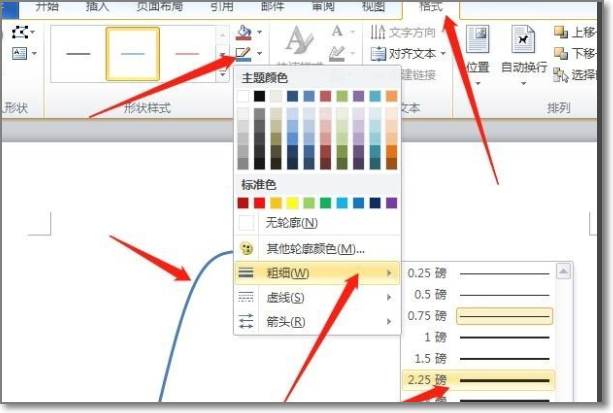Open the 虚线(S) dashes submenu

tap(317, 298)
